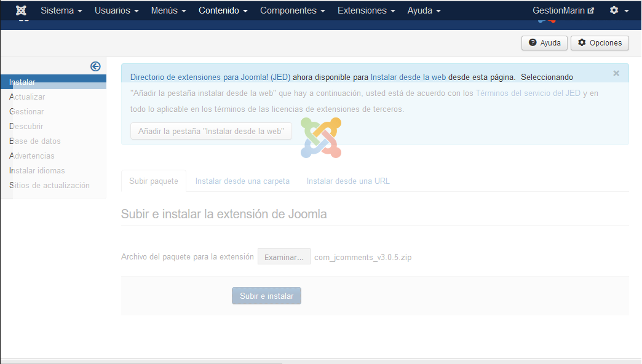
Task: Click the Joomla logo icon in navbar
Action: (21, 10)
